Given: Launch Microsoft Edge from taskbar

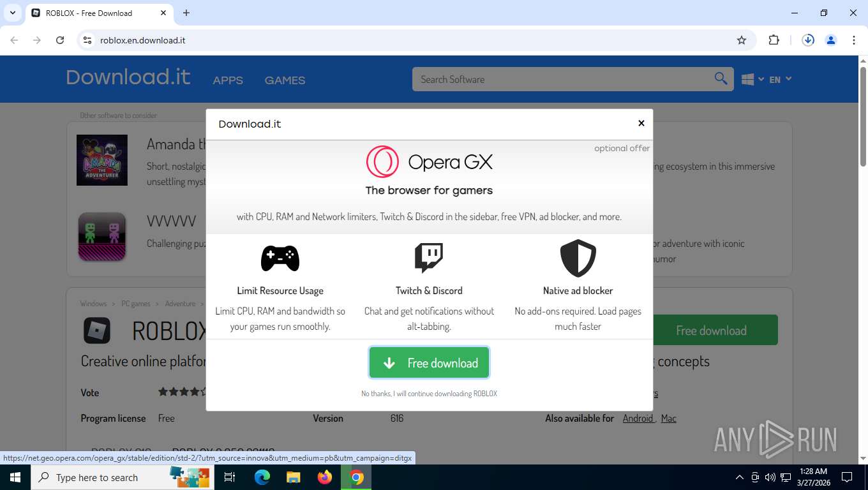Looking at the screenshot, I should (262, 477).
